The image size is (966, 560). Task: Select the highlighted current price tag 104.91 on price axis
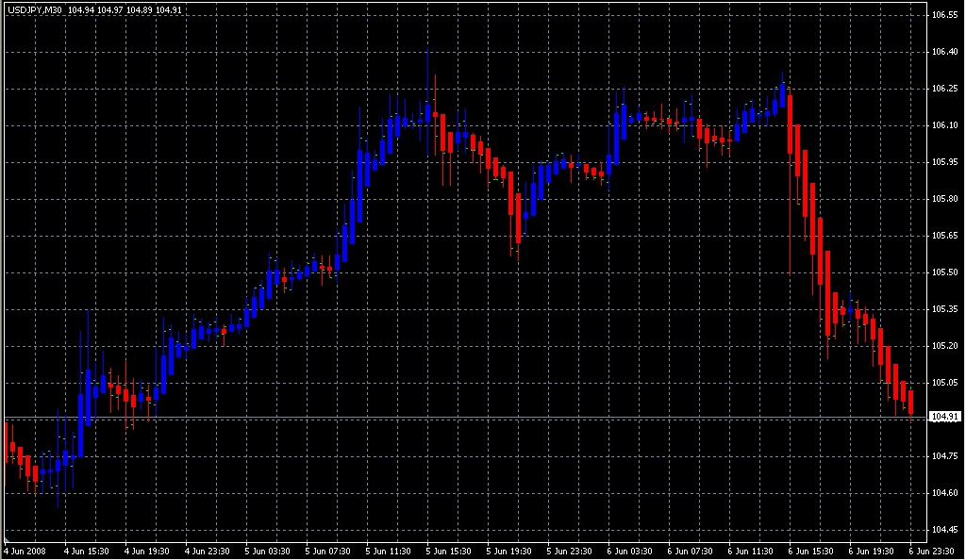click(x=944, y=418)
